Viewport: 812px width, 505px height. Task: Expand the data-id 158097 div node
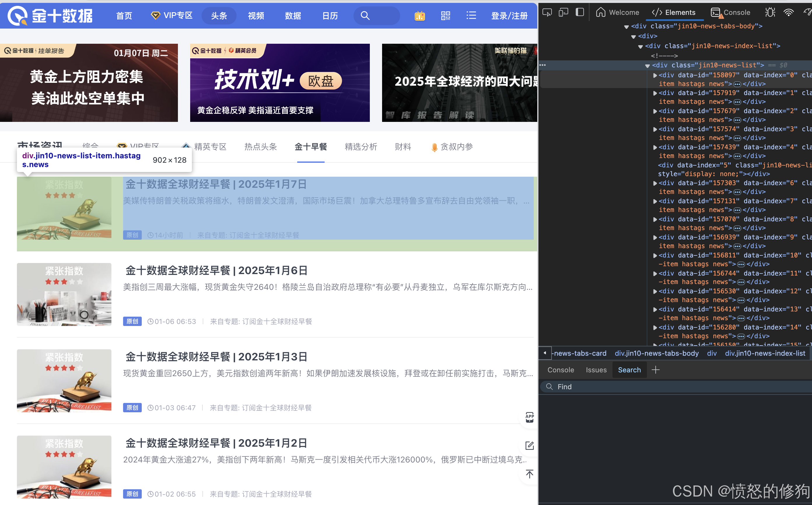click(655, 75)
